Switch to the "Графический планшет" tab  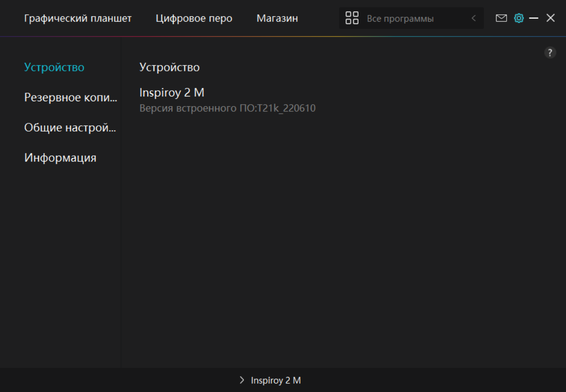coord(78,18)
